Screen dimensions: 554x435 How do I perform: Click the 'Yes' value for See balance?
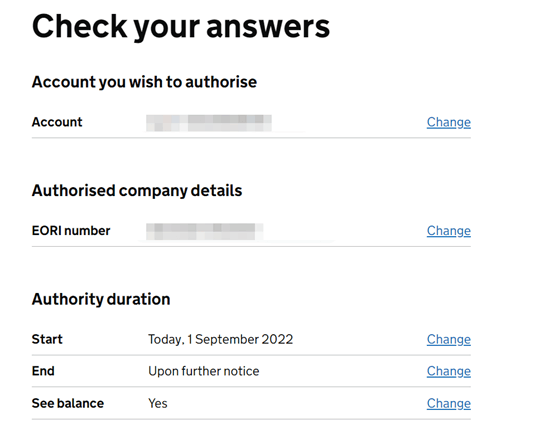[x=158, y=404]
